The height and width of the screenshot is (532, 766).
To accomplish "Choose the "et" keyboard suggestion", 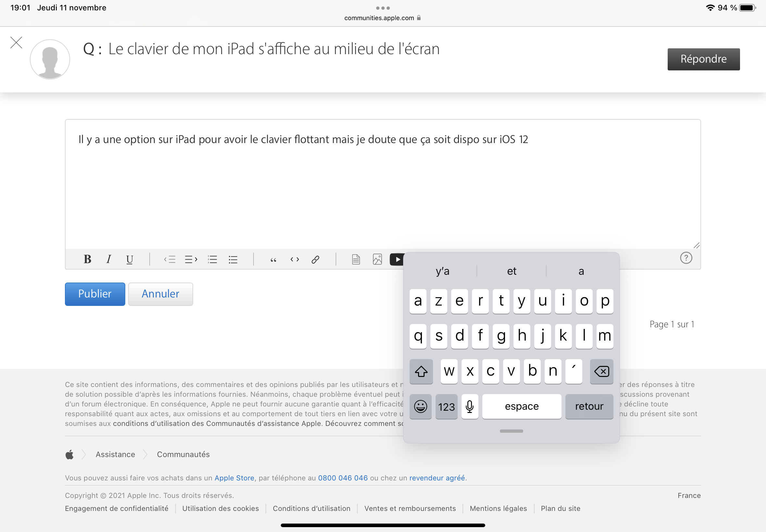I will point(512,271).
